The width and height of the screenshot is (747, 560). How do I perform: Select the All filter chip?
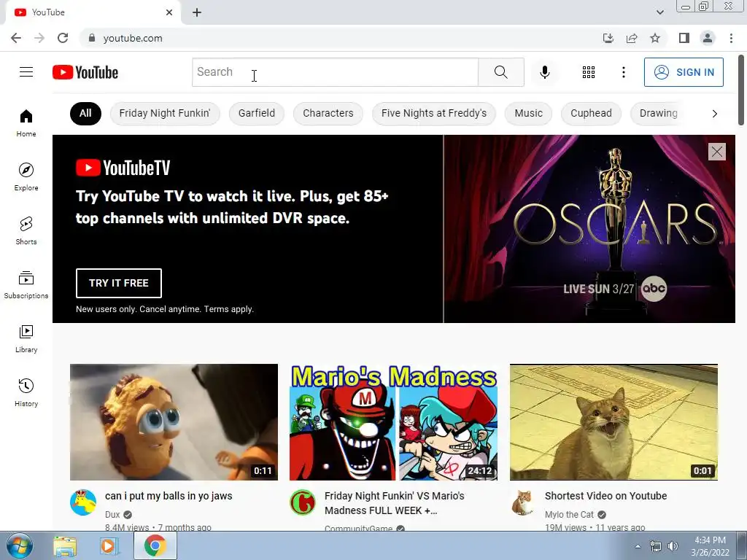tap(85, 113)
